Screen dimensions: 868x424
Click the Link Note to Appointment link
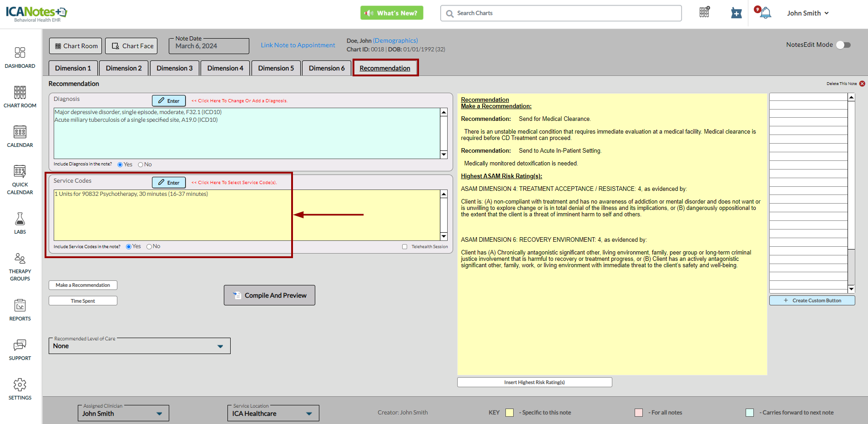298,45
